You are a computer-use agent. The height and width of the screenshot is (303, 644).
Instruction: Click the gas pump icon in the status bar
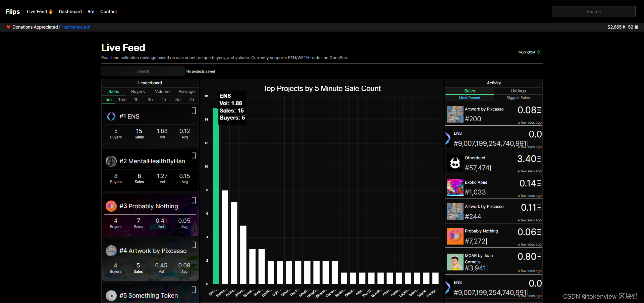[x=636, y=27]
